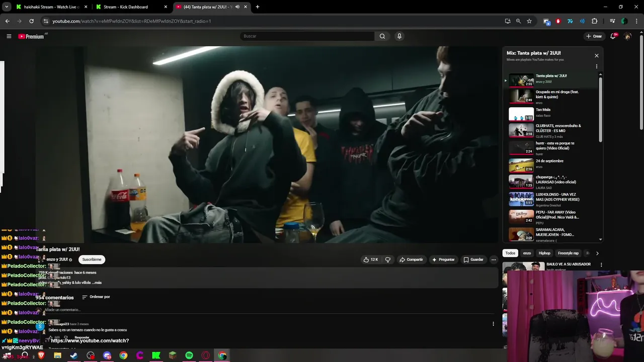Open File Explorer from the taskbar

pos(57,355)
